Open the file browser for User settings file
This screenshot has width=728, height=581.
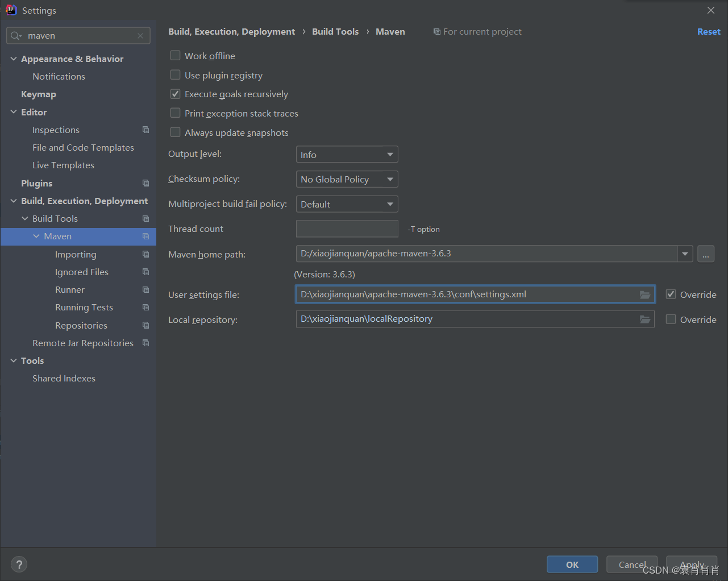click(645, 294)
